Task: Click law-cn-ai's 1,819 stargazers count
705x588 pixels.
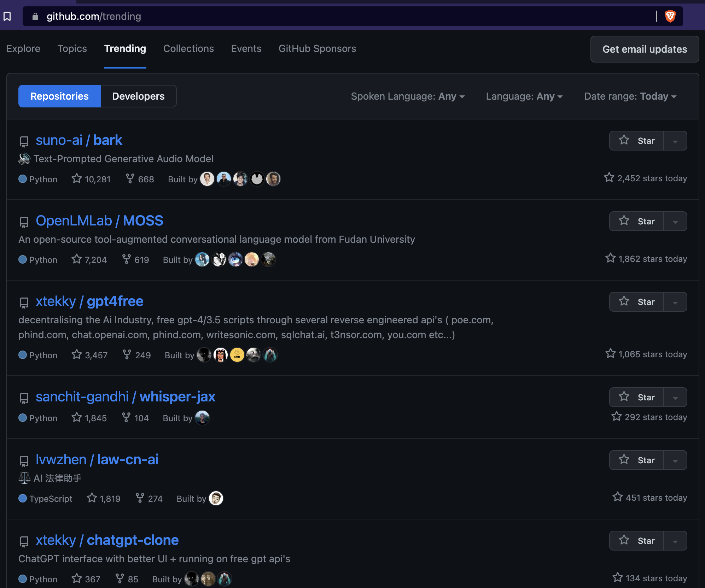Action: 104,498
